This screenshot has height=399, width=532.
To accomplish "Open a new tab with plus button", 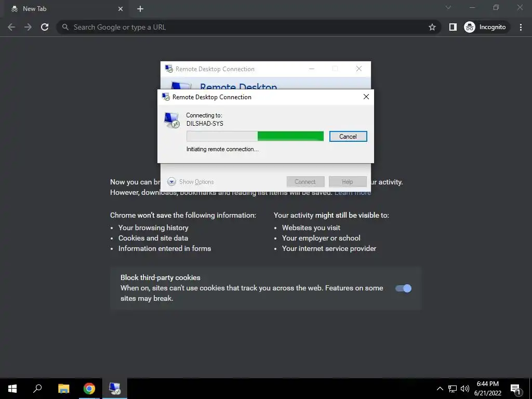I will pyautogui.click(x=140, y=9).
